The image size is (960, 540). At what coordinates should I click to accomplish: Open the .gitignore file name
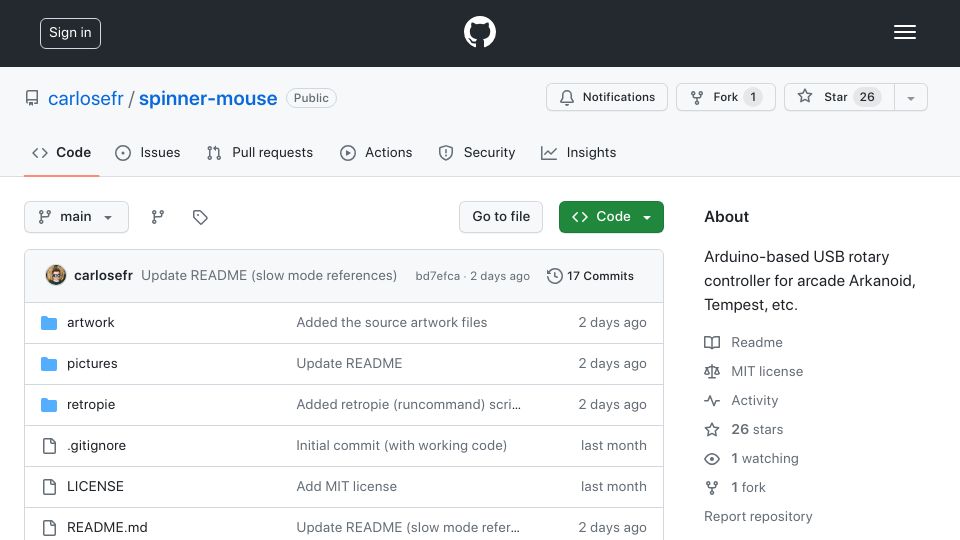96,446
